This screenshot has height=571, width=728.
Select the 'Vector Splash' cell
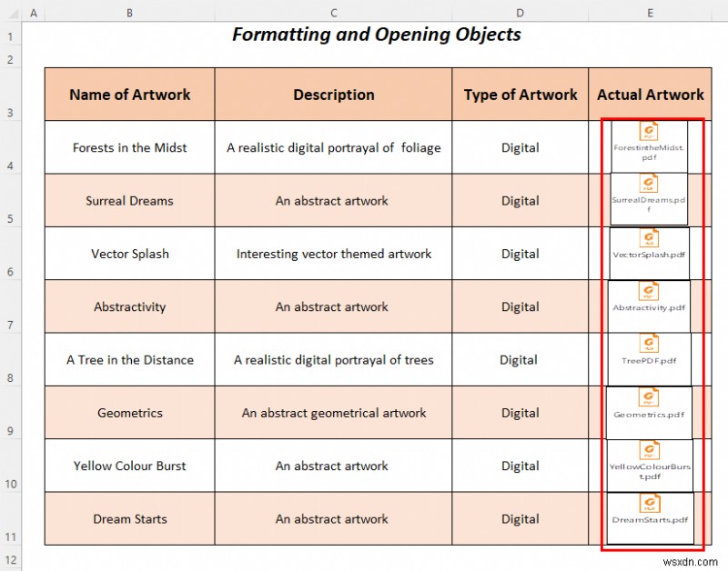(x=129, y=254)
